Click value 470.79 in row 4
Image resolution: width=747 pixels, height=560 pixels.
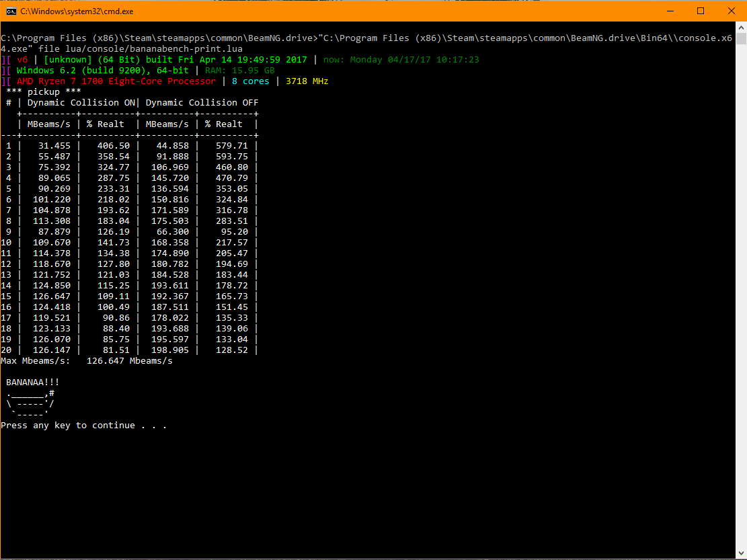tap(231, 178)
